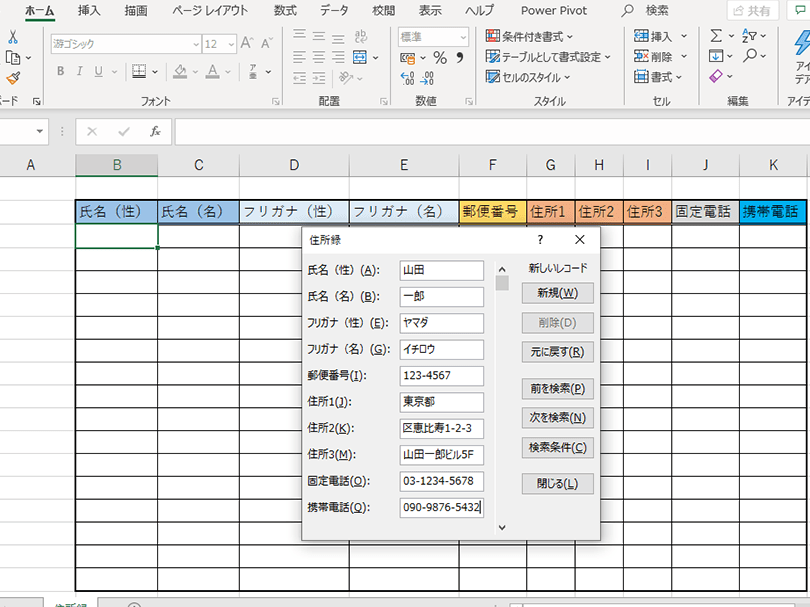
Task: Click the text orientation icon
Action: tap(346, 78)
